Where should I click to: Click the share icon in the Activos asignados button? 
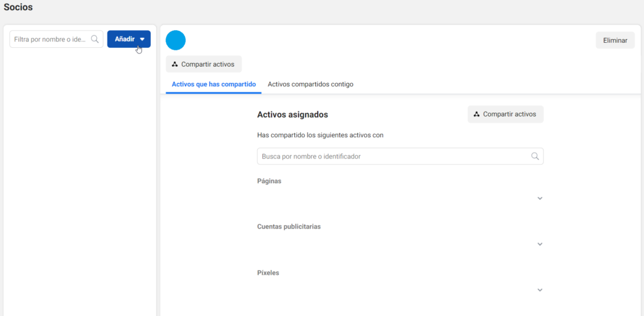click(477, 114)
